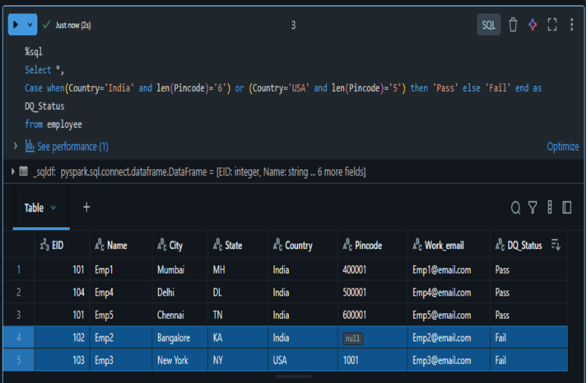Click the EID integer type icon
588x383 pixels.
click(44, 245)
